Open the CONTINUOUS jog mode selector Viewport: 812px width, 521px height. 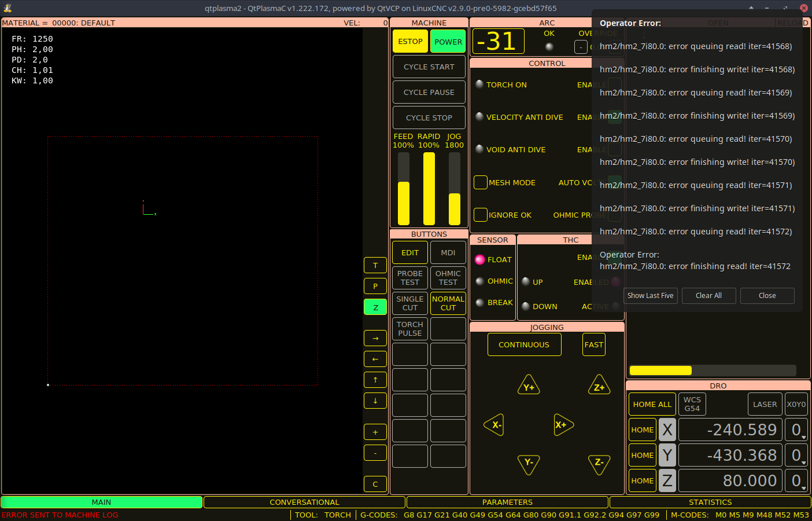pos(524,344)
